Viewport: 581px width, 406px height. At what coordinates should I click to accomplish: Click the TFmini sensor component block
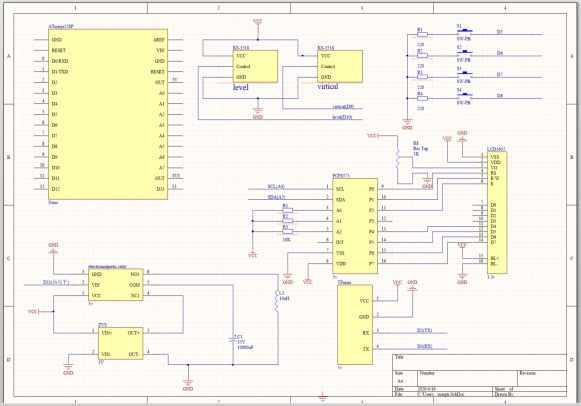(355, 325)
